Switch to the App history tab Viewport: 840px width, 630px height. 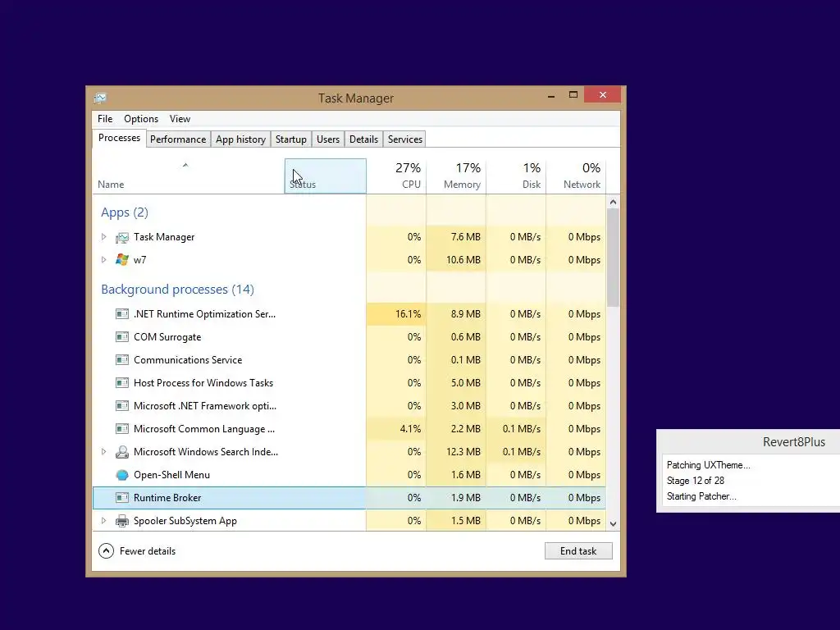point(240,139)
